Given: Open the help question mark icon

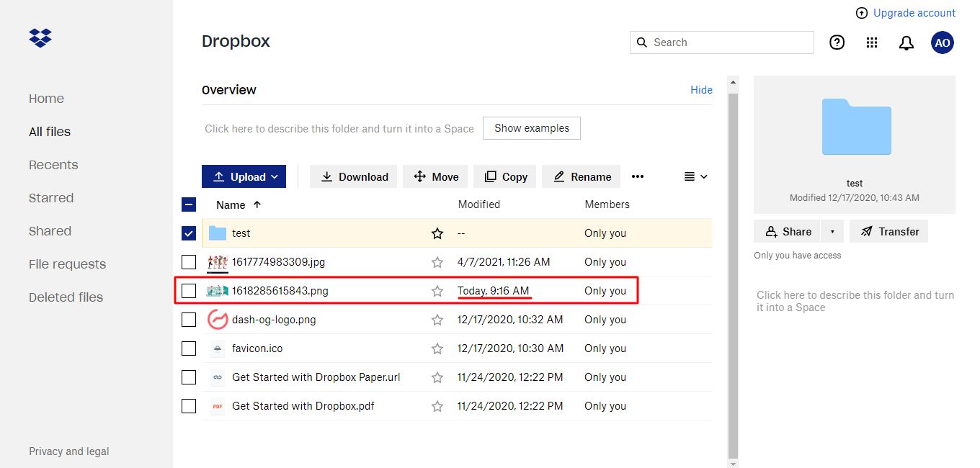Looking at the screenshot, I should (x=837, y=42).
